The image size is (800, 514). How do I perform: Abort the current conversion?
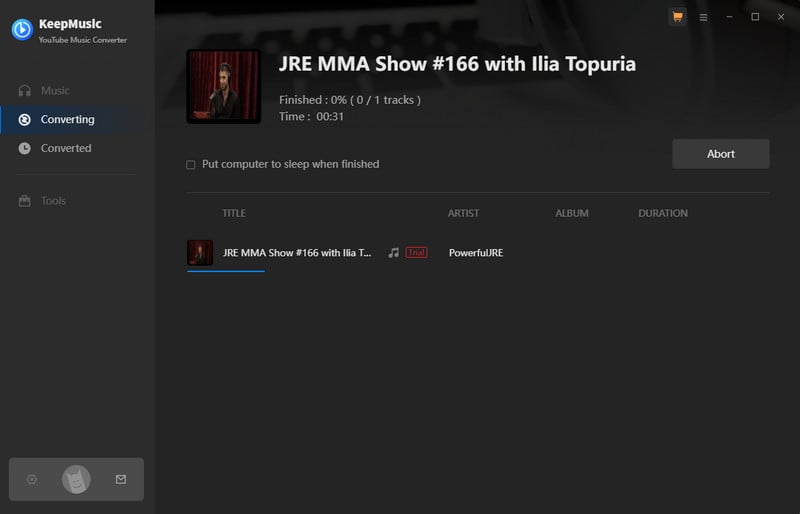[721, 154]
